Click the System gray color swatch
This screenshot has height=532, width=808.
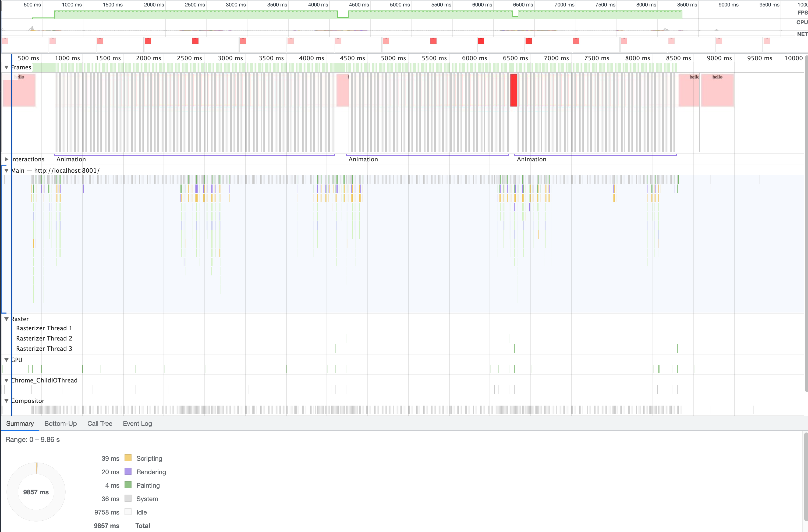[128, 498]
